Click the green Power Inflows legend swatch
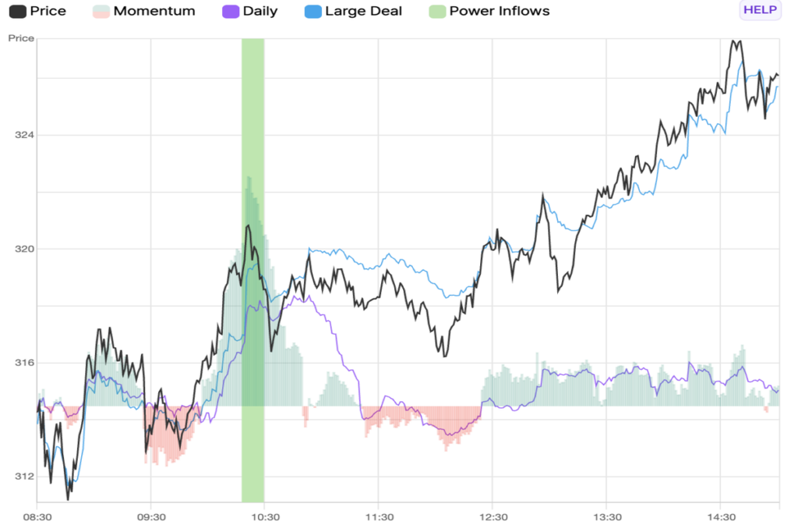The image size is (798, 532). click(x=437, y=11)
